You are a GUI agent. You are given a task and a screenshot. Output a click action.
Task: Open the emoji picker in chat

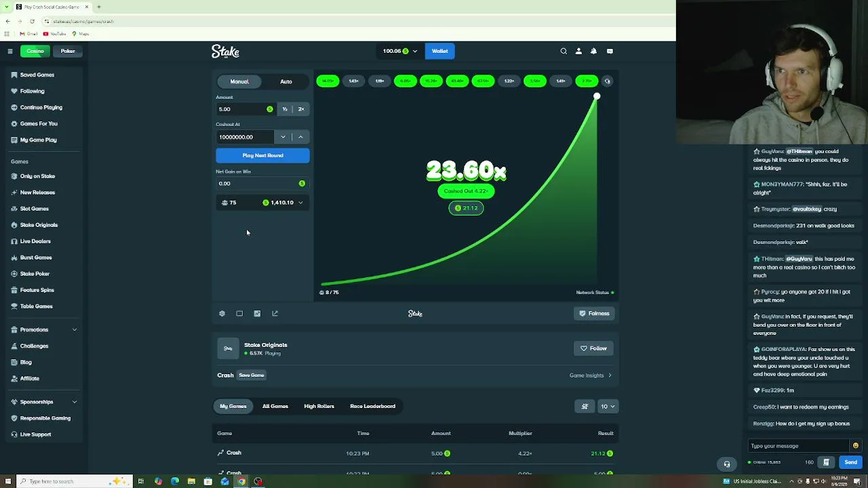coord(855,446)
